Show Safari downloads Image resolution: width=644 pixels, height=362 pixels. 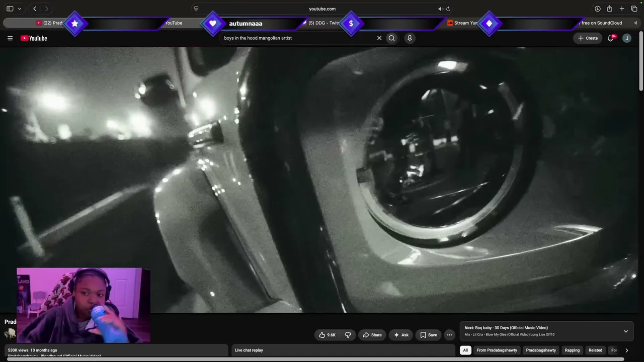pyautogui.click(x=597, y=9)
